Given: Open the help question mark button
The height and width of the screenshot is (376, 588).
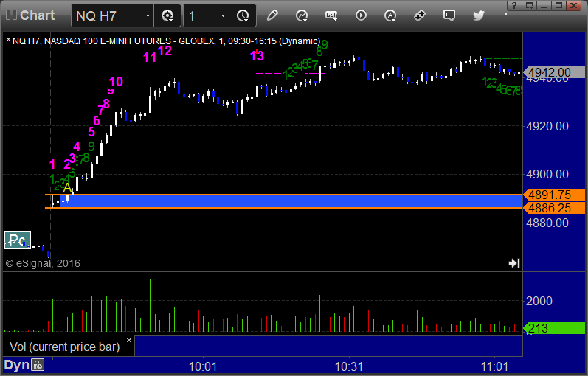Looking at the screenshot, I should 514,5.
